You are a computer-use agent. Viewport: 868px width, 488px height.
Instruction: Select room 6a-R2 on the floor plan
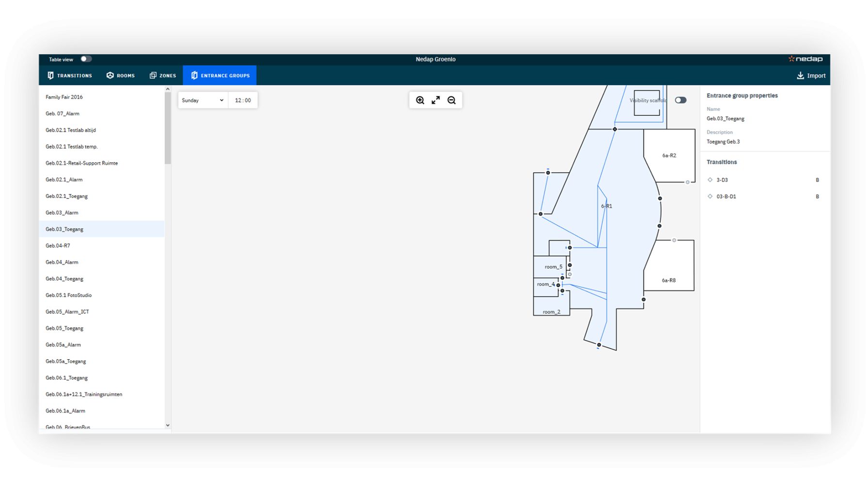669,155
